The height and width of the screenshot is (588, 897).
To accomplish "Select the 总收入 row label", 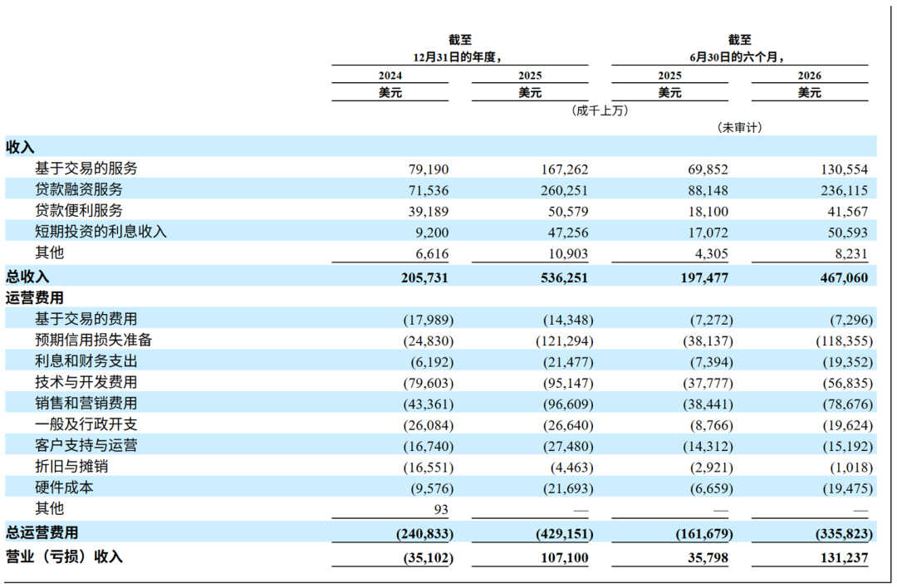I will (27, 277).
